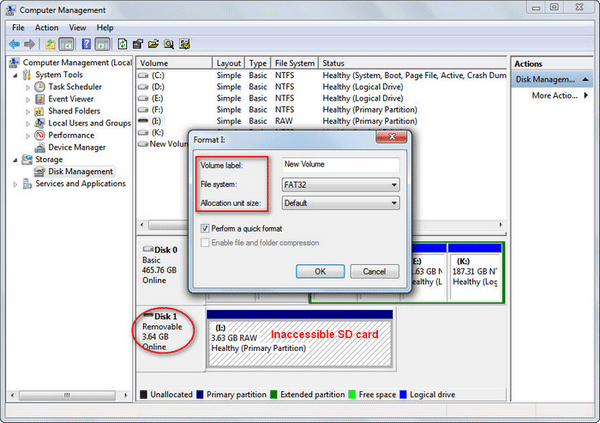The width and height of the screenshot is (600, 423).
Task: Expand the Shared Folders node arrow
Action: pos(28,111)
